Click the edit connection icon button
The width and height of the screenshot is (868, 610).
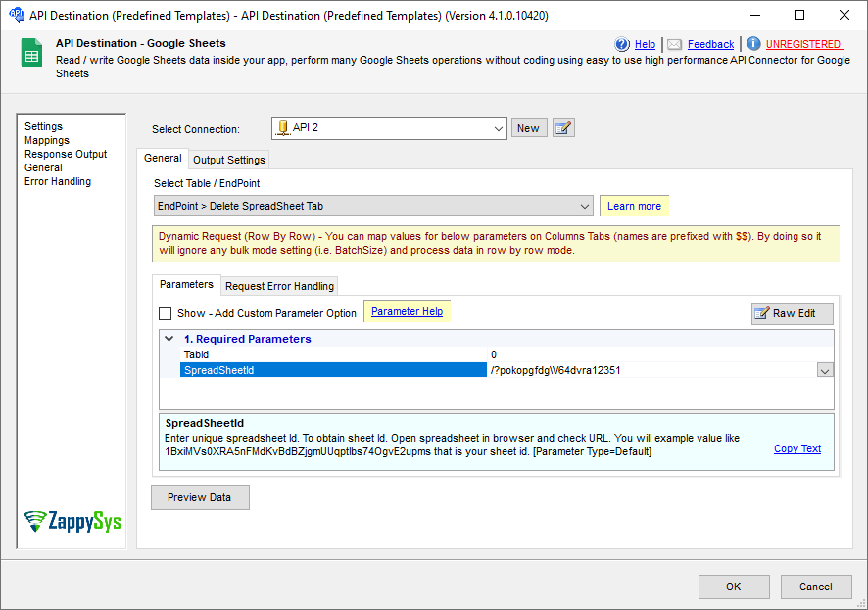(x=563, y=128)
